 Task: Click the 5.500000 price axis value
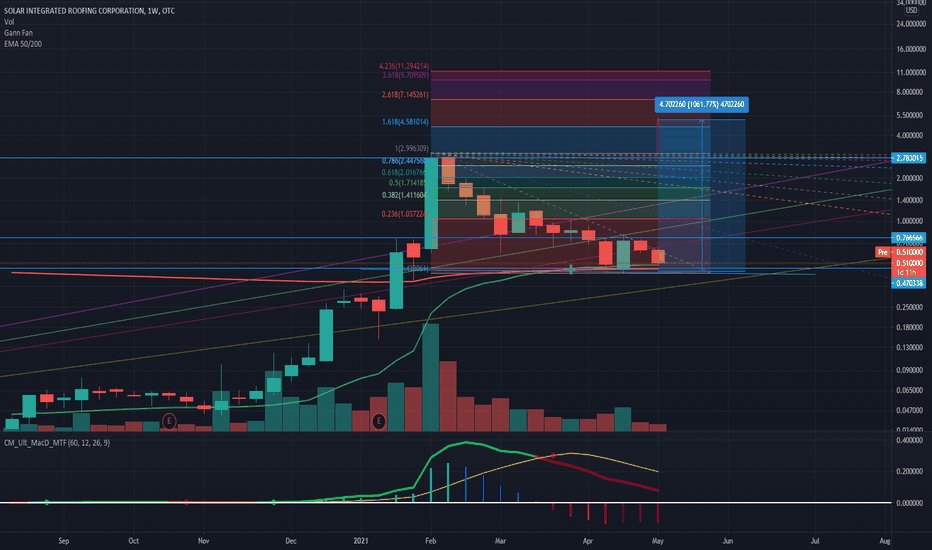[x=911, y=115]
